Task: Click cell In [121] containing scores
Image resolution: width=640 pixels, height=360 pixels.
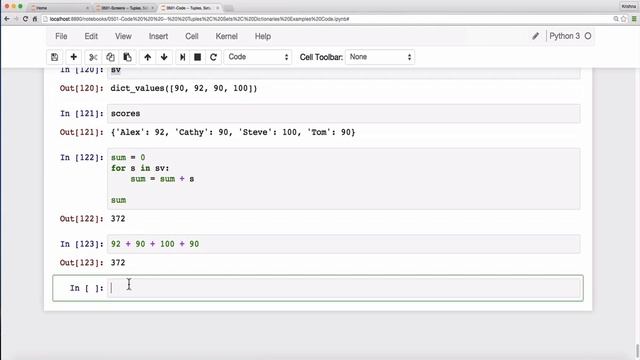Action: pos(343,113)
